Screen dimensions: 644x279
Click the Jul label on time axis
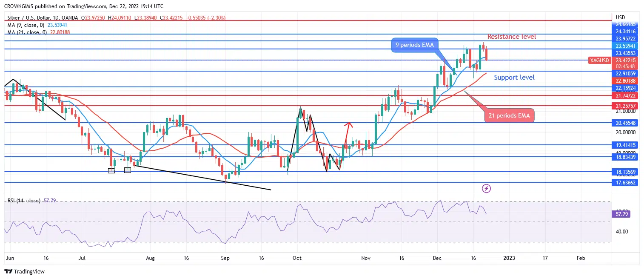tap(83, 258)
